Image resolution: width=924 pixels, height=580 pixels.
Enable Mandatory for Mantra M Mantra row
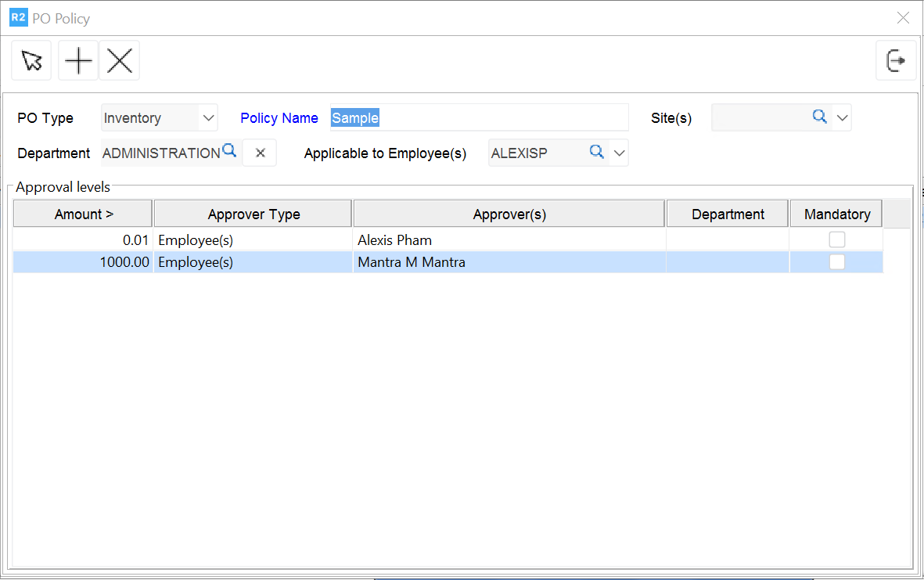tap(836, 262)
